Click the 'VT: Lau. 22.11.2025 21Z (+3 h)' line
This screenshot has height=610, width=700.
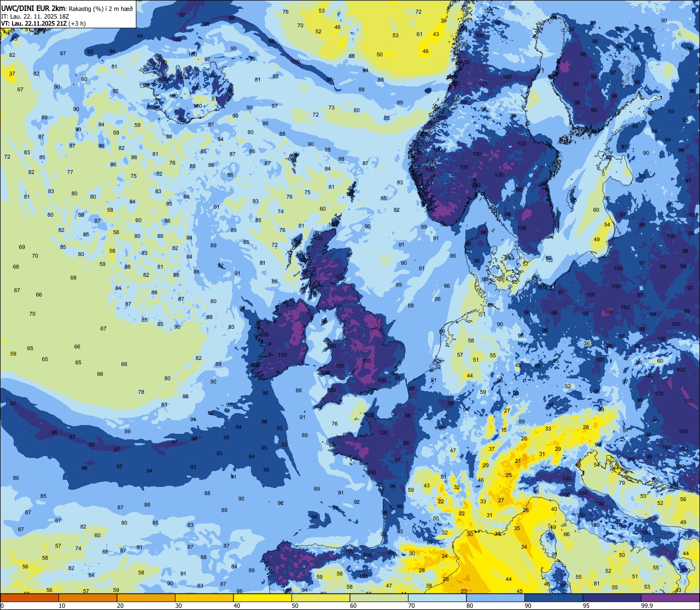(x=43, y=24)
